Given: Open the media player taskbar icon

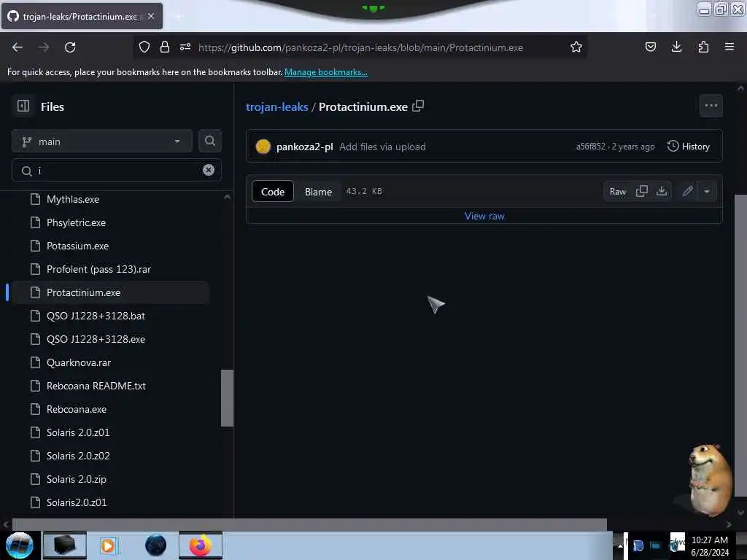Looking at the screenshot, I should point(109,545).
